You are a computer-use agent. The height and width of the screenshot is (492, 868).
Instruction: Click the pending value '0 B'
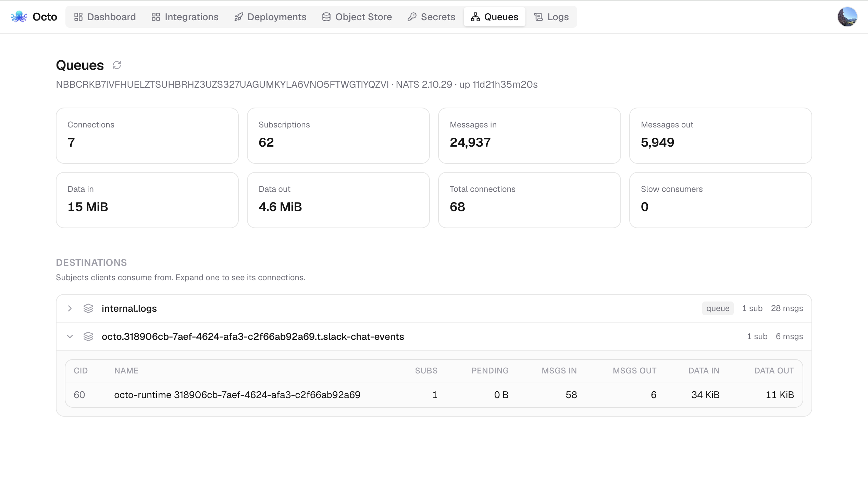(x=501, y=395)
